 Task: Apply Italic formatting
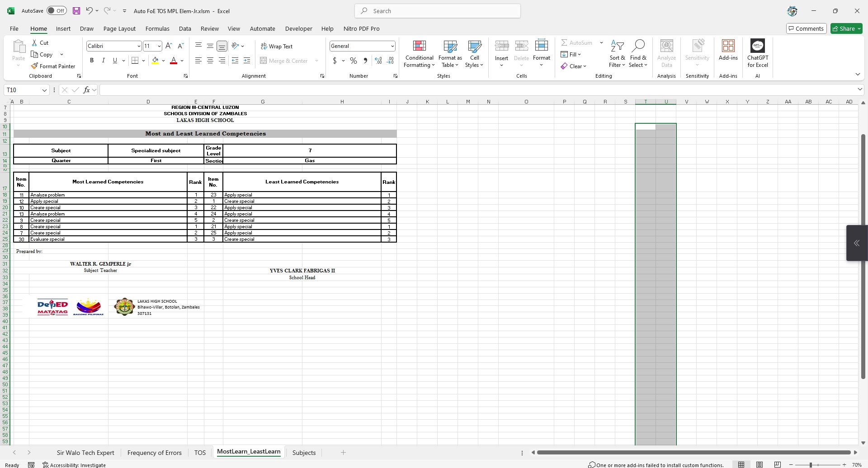(103, 61)
